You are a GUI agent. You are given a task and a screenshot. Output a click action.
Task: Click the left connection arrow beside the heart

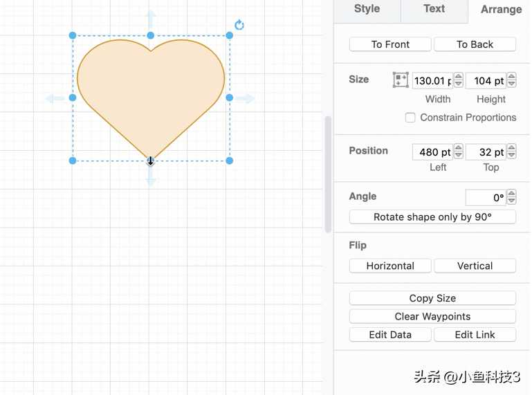coord(55,98)
